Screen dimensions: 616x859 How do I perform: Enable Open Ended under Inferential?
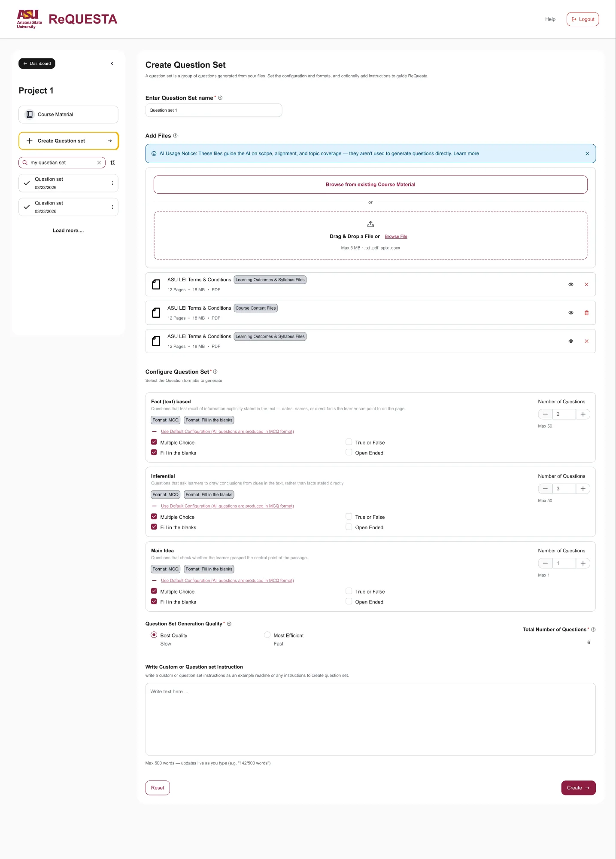349,527
